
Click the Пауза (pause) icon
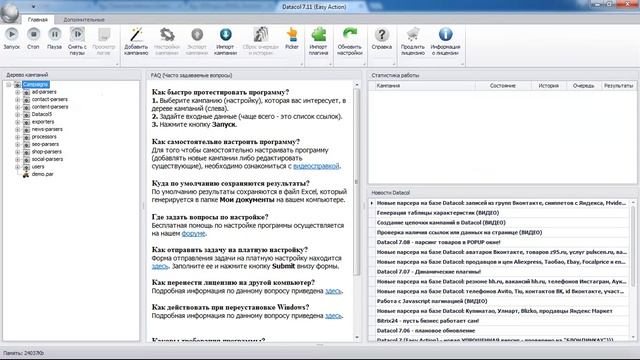[x=54, y=34]
